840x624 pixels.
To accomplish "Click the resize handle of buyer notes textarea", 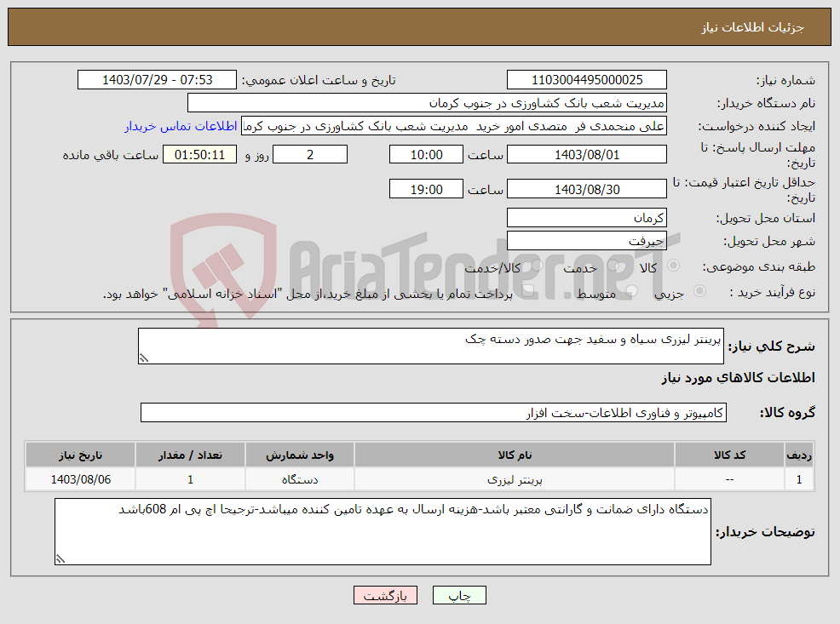I will 60,558.
